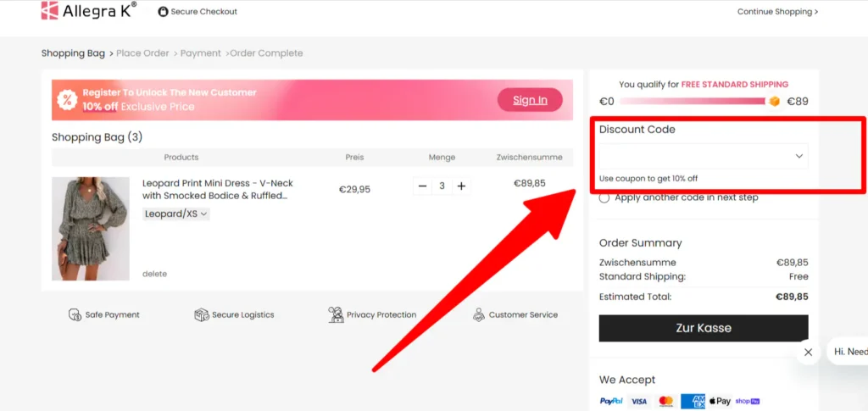Click the Safe Payment shield icon
Image resolution: width=868 pixels, height=411 pixels.
point(75,314)
